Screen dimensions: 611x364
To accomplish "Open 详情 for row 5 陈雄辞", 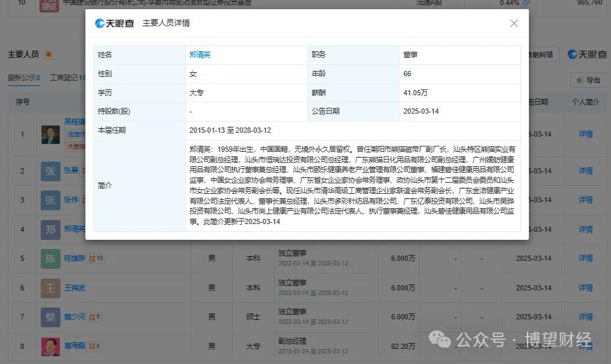I will point(585,258).
